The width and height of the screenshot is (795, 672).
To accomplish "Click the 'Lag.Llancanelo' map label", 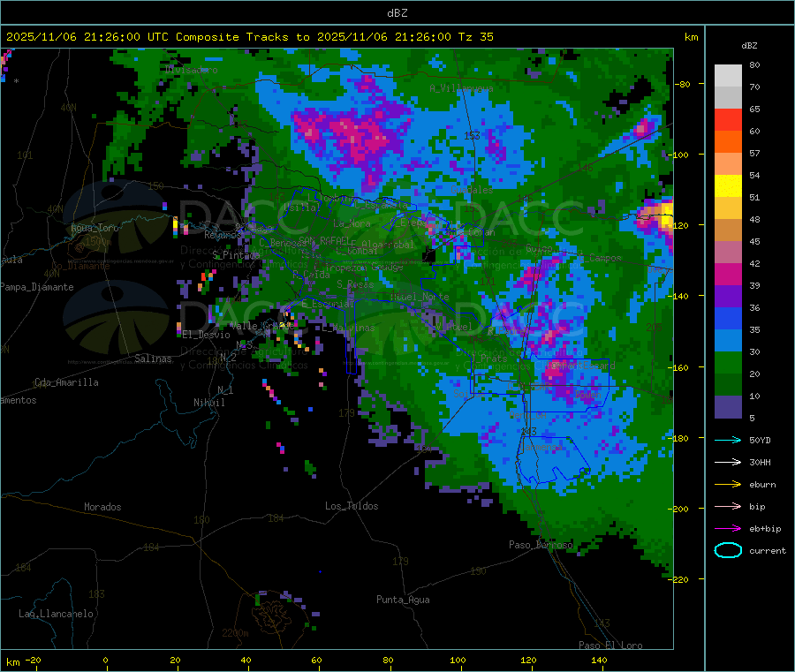I will click(56, 614).
